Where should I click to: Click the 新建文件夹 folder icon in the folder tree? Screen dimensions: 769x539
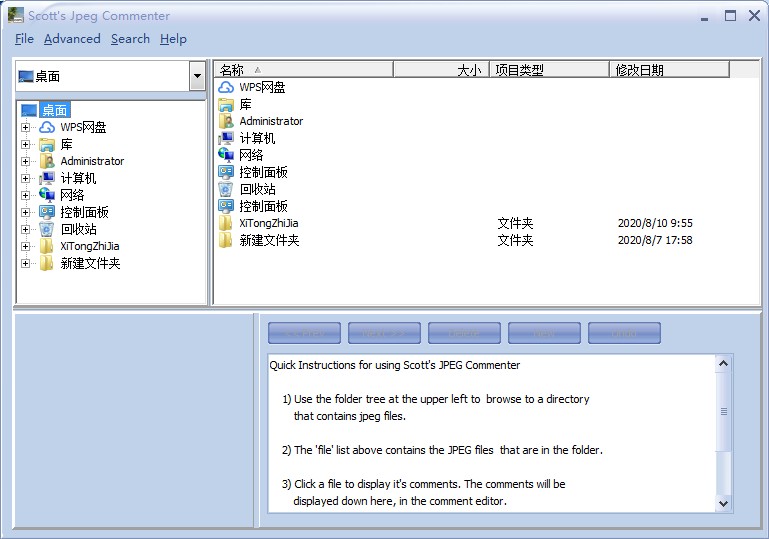(x=47, y=263)
